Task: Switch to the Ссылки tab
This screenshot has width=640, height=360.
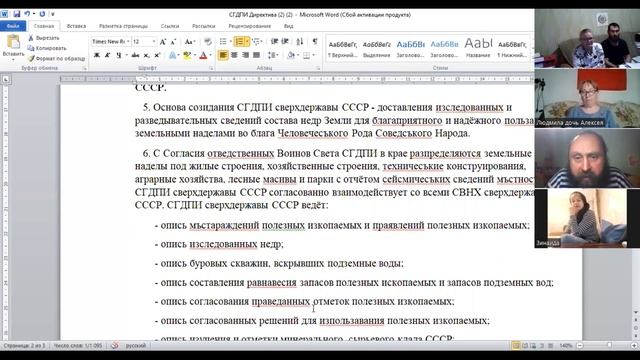Action: pyautogui.click(x=170, y=26)
